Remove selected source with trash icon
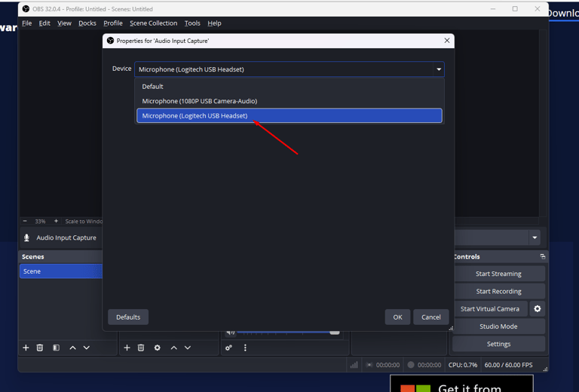Image resolution: width=579 pixels, height=392 pixels. coord(141,348)
